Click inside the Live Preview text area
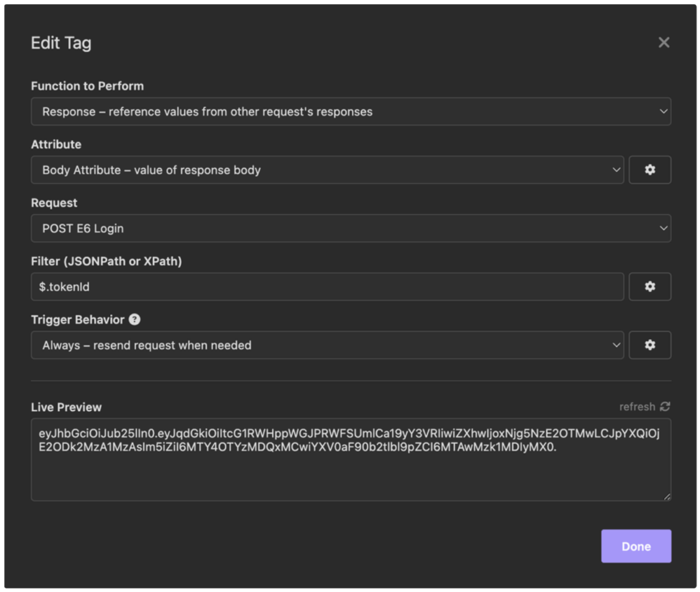This screenshot has width=700, height=592. pos(351,459)
